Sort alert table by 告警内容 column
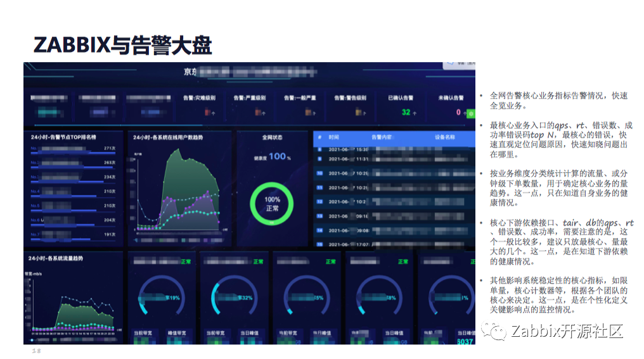Viewport: 644px width, 359px height. pyautogui.click(x=382, y=137)
